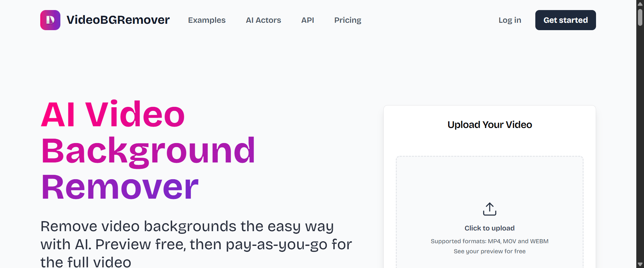This screenshot has height=268, width=644.
Task: Click the upload arrow icon
Action: pyautogui.click(x=489, y=209)
